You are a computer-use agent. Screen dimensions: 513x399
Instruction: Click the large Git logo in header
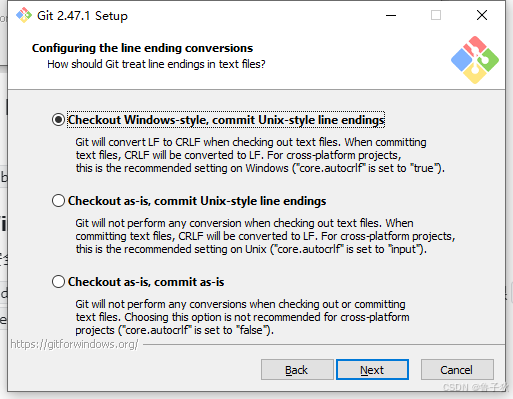point(475,60)
